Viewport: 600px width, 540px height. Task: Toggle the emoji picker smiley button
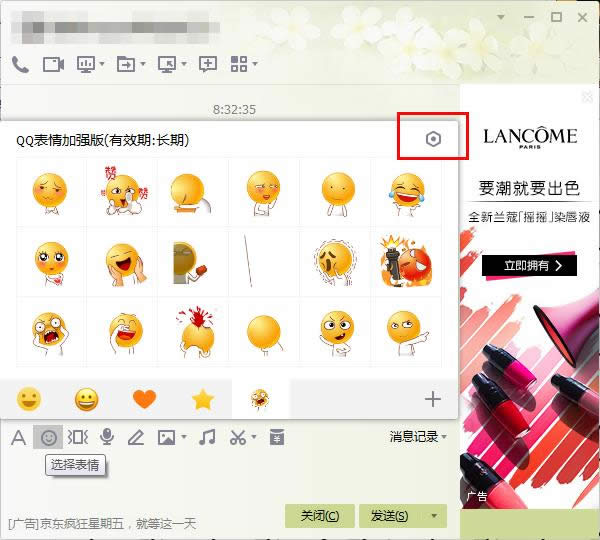click(47, 437)
